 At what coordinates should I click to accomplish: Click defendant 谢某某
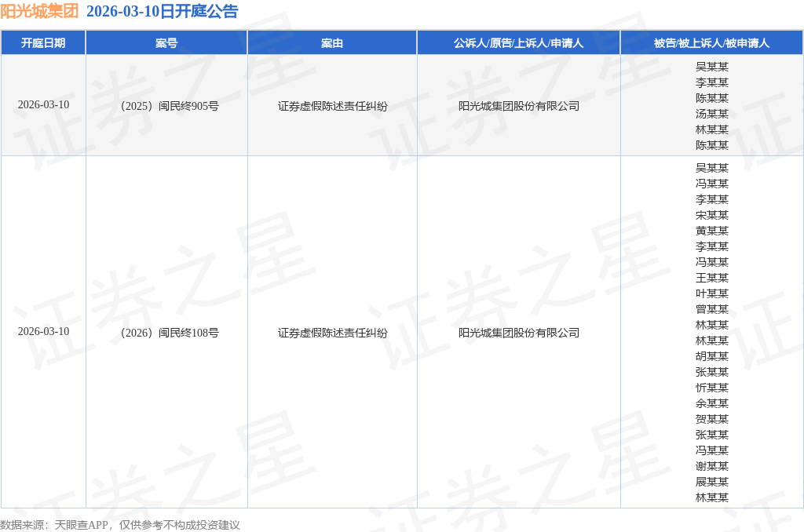711,466
